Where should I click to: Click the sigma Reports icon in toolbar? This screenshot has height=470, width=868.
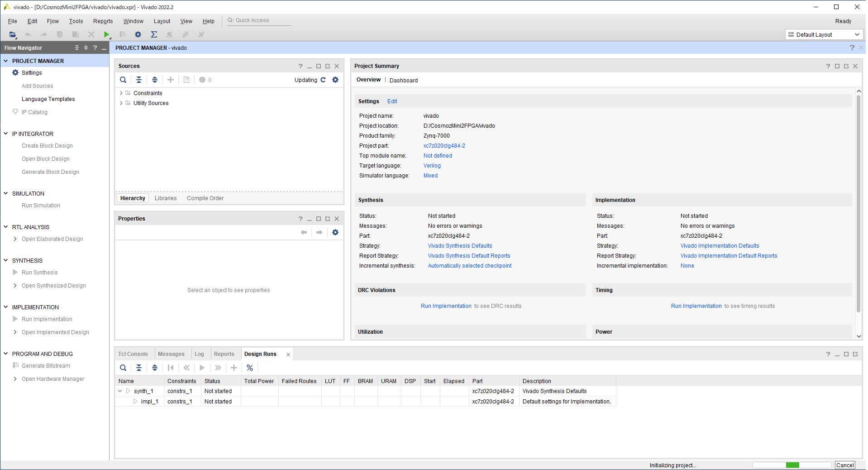pos(154,34)
